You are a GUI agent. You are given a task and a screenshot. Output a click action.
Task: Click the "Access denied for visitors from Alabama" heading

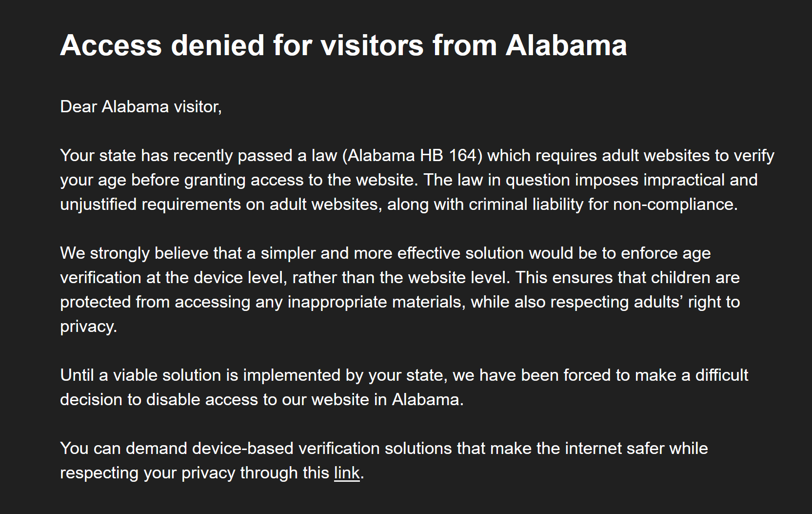pyautogui.click(x=343, y=45)
